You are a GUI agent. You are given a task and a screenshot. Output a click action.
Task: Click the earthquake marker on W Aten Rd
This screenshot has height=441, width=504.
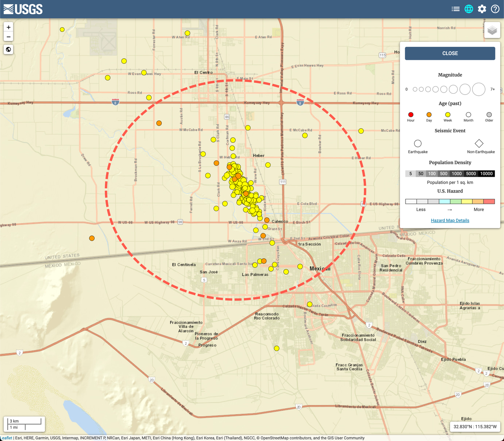(x=187, y=33)
